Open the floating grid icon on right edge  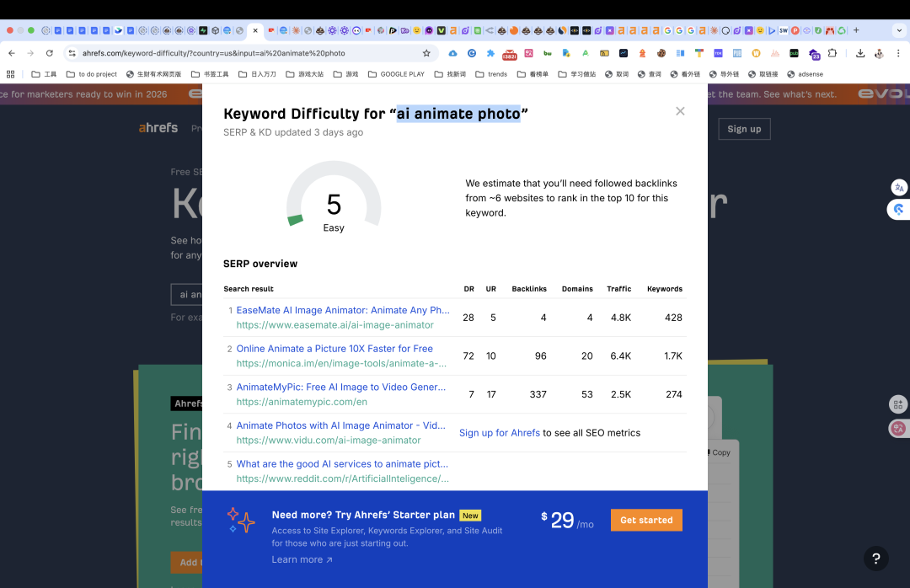[898, 404]
